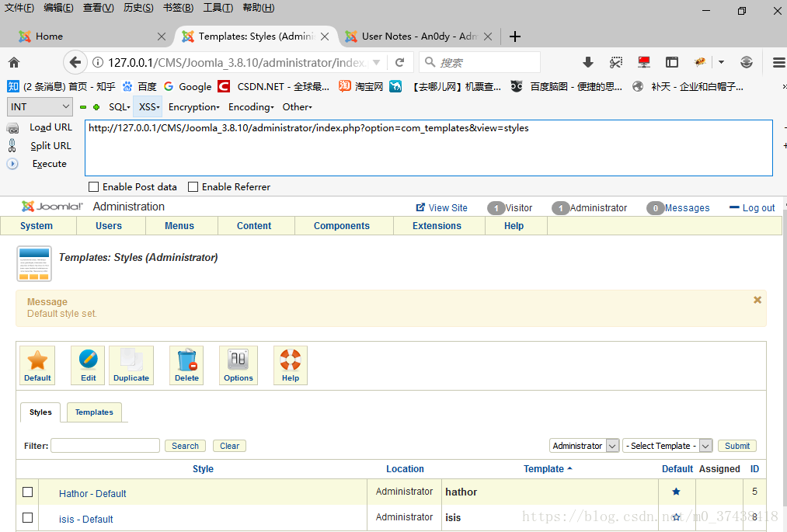Click default star for Hathor row
Viewport: 787px width, 532px height.
[x=676, y=492]
